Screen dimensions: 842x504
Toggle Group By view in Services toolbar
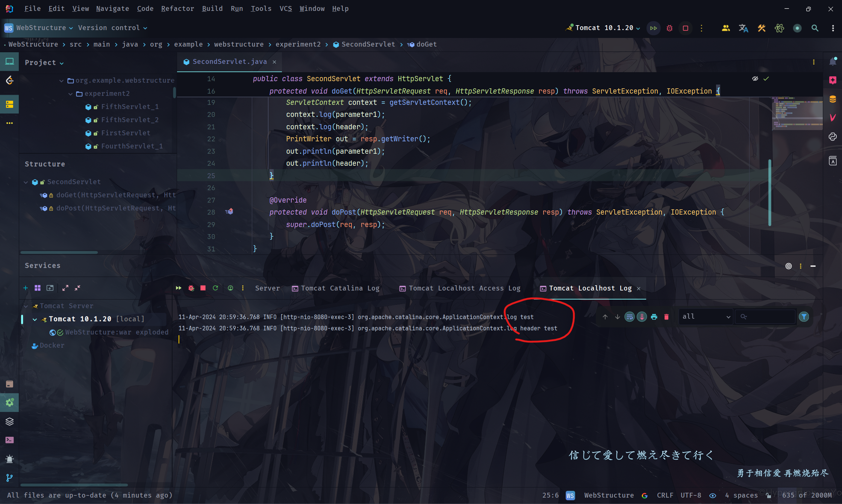coord(38,288)
